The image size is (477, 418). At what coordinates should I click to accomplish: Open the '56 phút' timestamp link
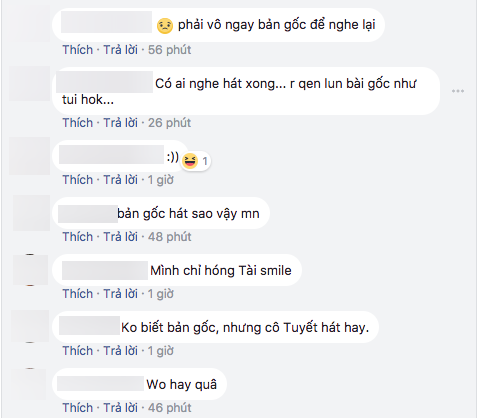point(169,50)
